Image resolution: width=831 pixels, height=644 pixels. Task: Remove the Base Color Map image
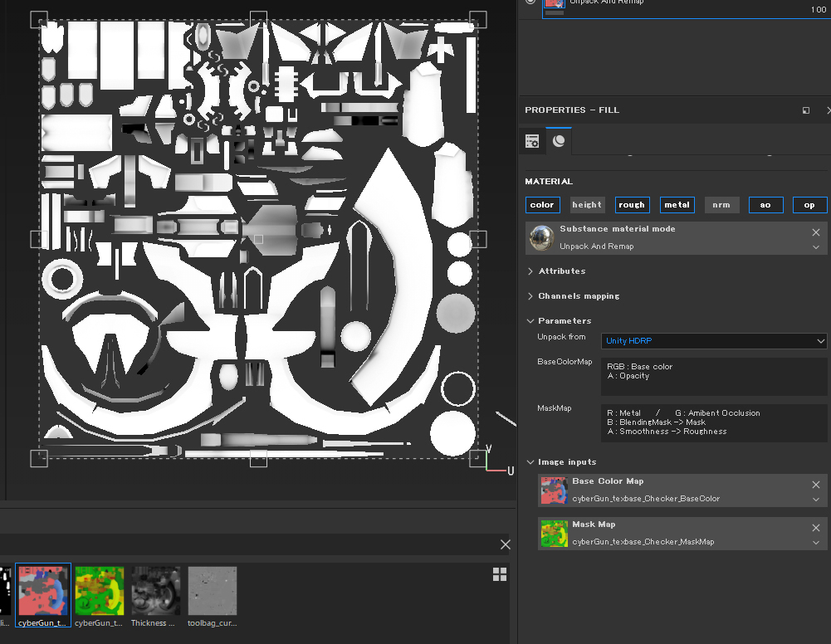816,485
